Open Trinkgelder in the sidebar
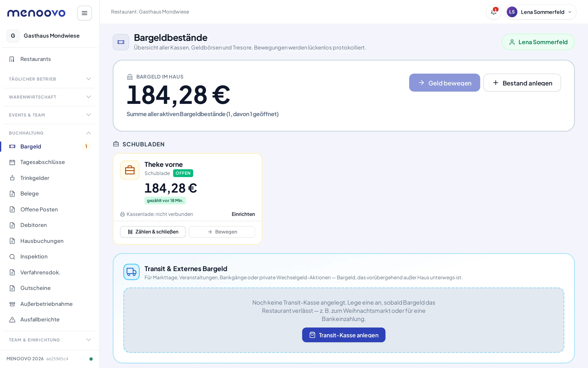Screen dimensions: 588x368 [50, 178]
